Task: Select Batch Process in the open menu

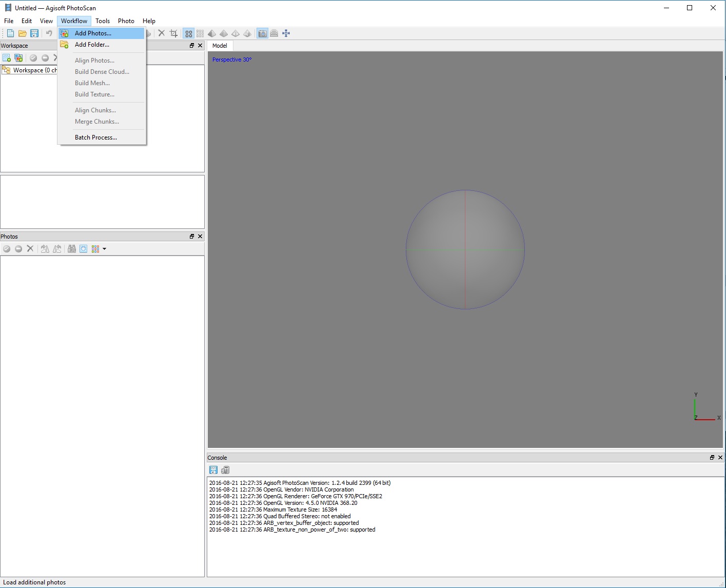Action: pyautogui.click(x=96, y=137)
